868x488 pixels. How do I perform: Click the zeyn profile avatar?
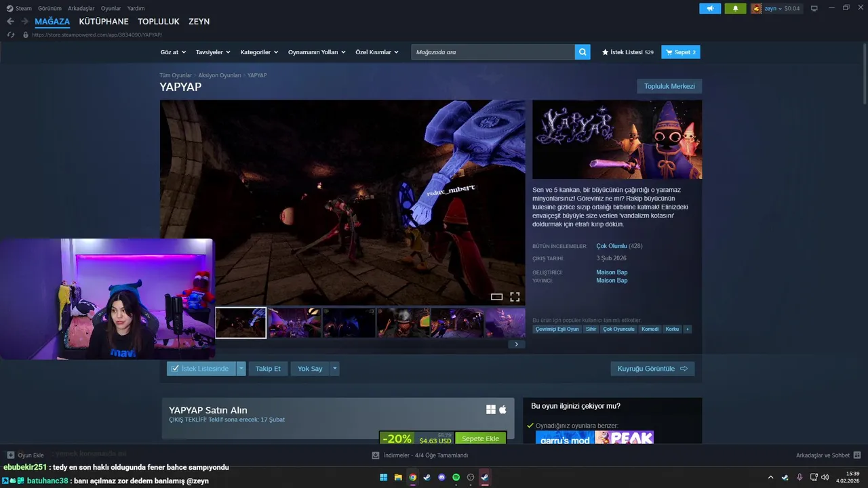click(756, 8)
